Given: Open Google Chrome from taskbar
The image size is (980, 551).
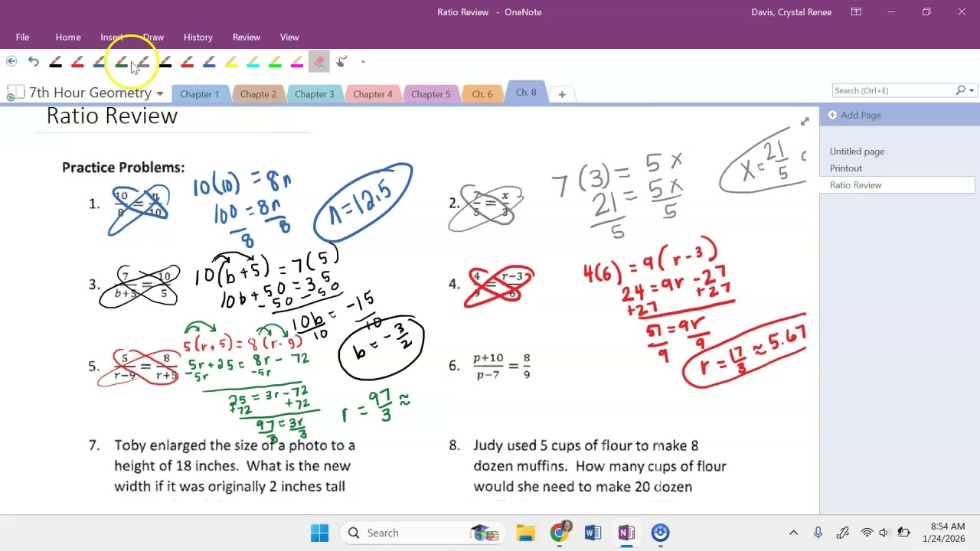Looking at the screenshot, I should 560,533.
